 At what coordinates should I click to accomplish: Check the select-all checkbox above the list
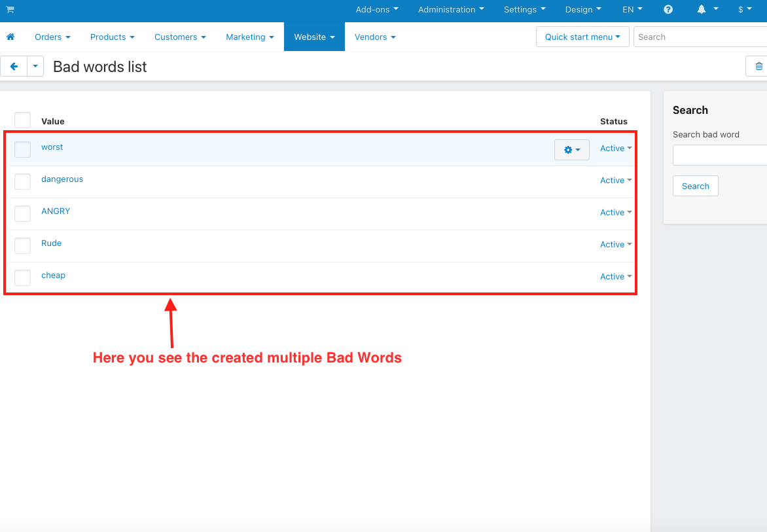[x=22, y=120]
